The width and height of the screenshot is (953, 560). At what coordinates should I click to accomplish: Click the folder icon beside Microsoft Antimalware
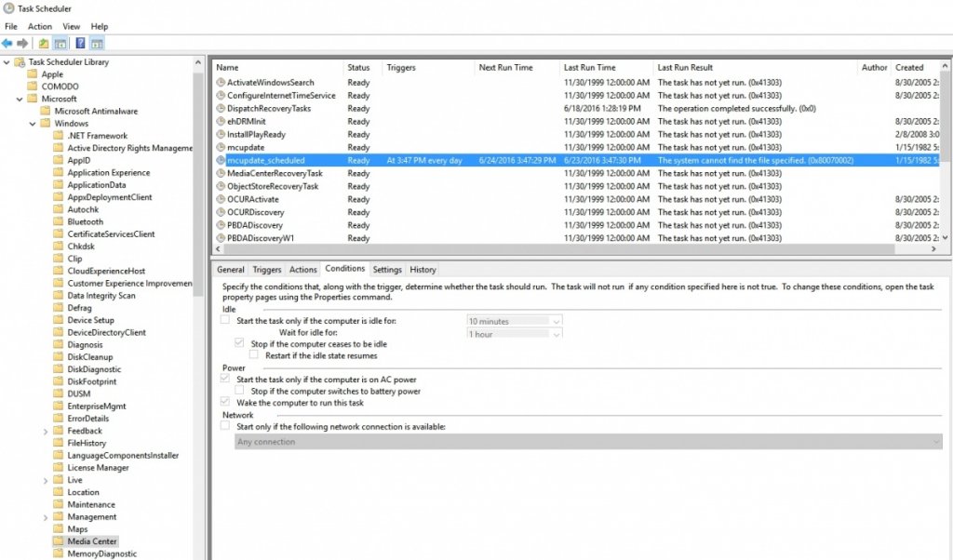[x=46, y=111]
